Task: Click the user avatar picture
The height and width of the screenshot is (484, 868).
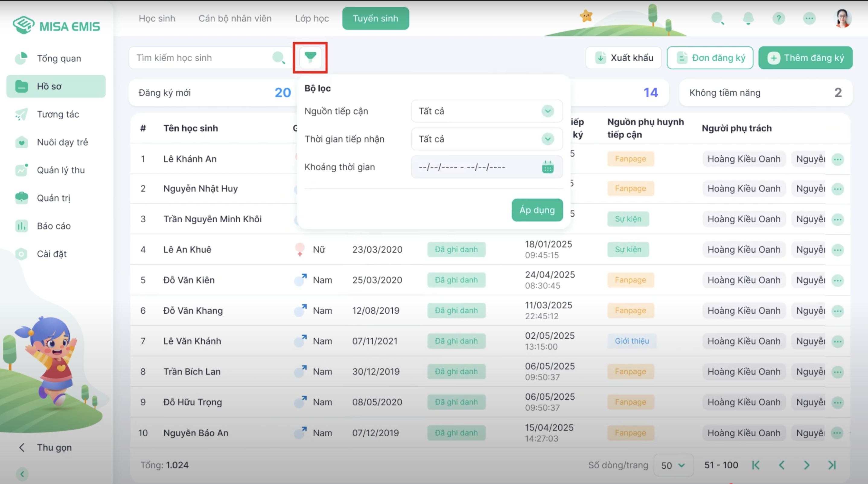Action: click(x=843, y=18)
